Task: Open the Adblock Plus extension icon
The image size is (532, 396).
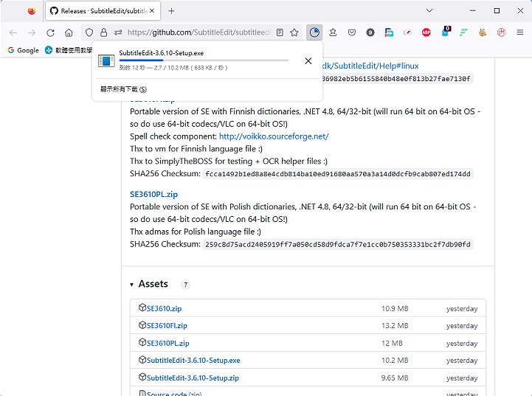Action: click(426, 32)
